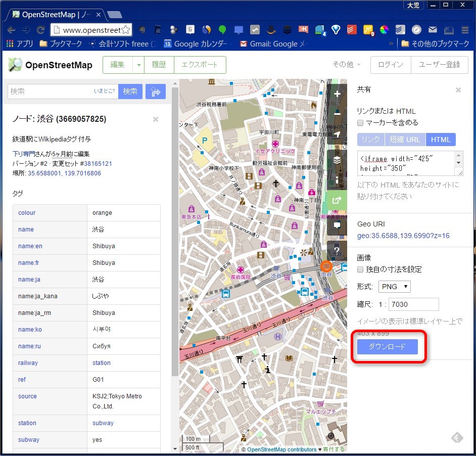Switch to the 短縮 URL tab
Image resolution: width=476 pixels, height=456 pixels.
(405, 140)
